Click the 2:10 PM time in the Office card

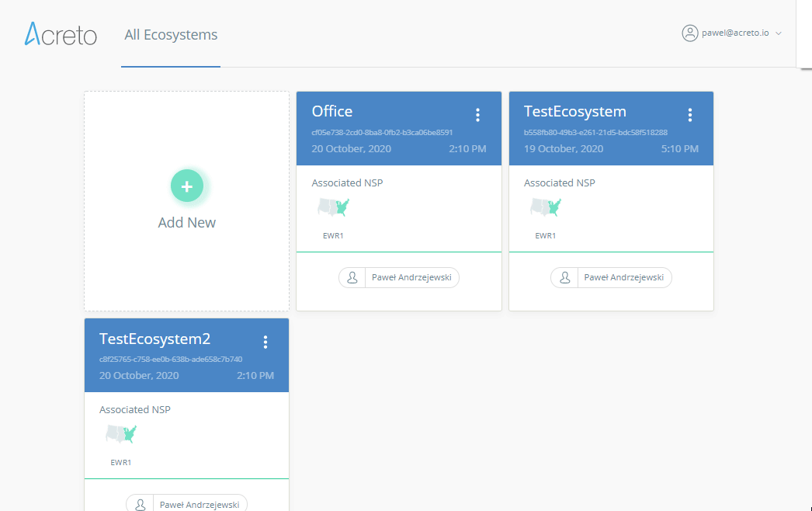[467, 149]
